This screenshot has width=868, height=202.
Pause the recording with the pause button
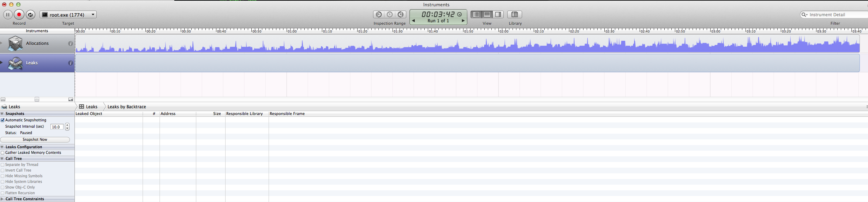coord(7,15)
